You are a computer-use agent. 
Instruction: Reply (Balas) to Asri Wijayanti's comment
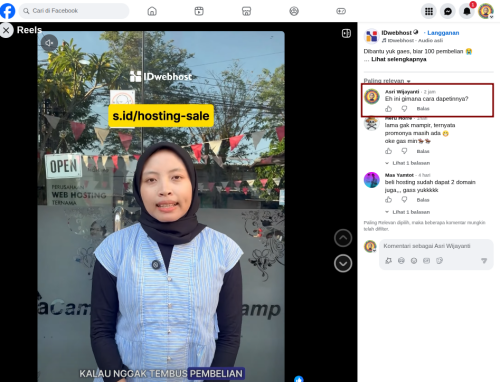(423, 109)
